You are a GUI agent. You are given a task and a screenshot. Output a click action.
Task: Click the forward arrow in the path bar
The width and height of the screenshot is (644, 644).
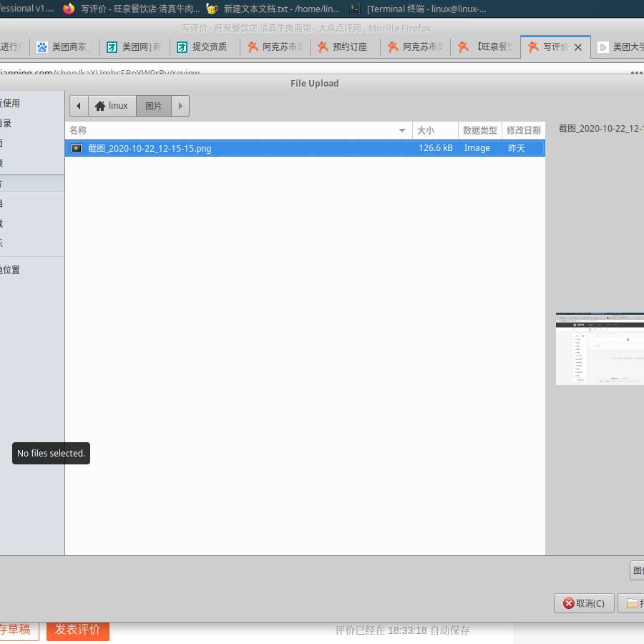coord(180,106)
